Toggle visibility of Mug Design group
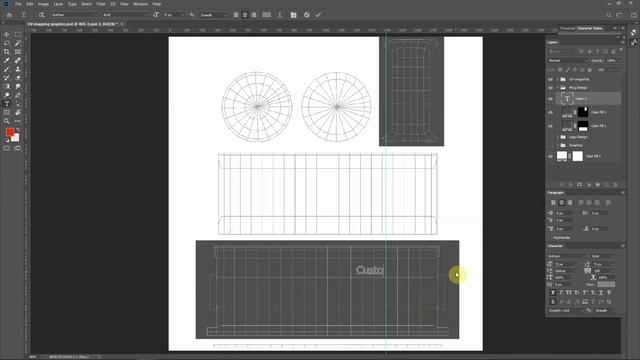This screenshot has height=360, width=640. pos(550,88)
